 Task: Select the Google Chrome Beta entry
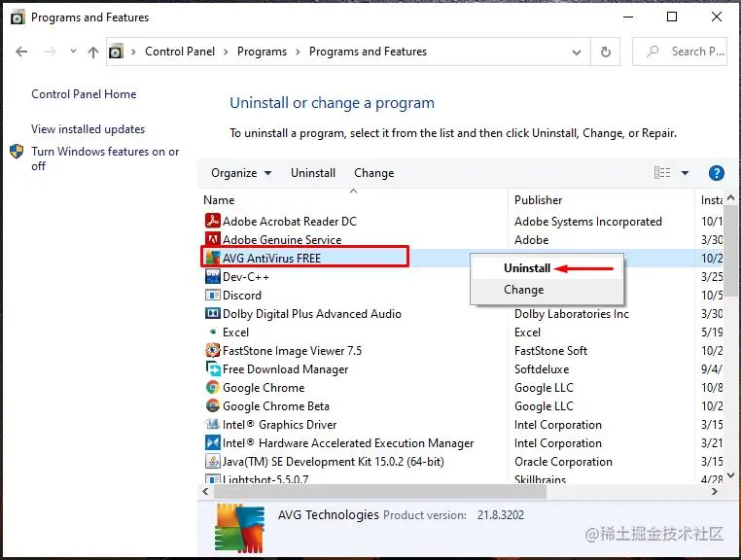pyautogui.click(x=275, y=406)
